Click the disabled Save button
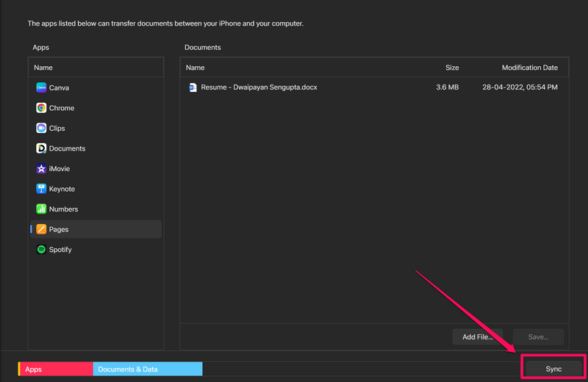This screenshot has height=382, width=588. click(x=538, y=337)
